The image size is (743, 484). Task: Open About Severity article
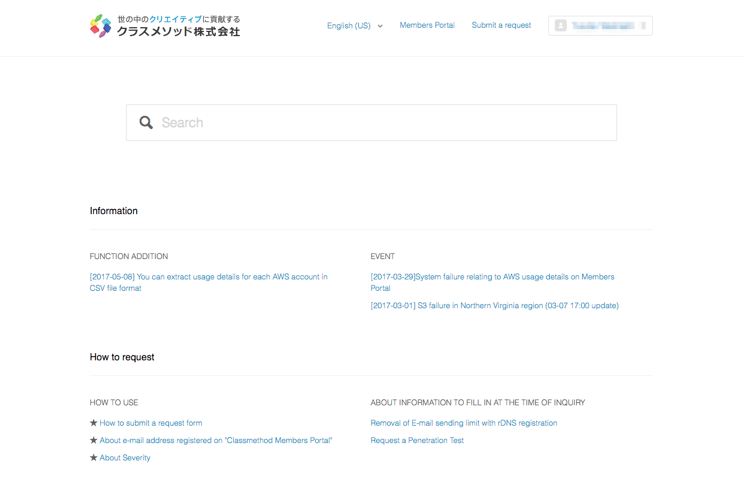pos(125,458)
